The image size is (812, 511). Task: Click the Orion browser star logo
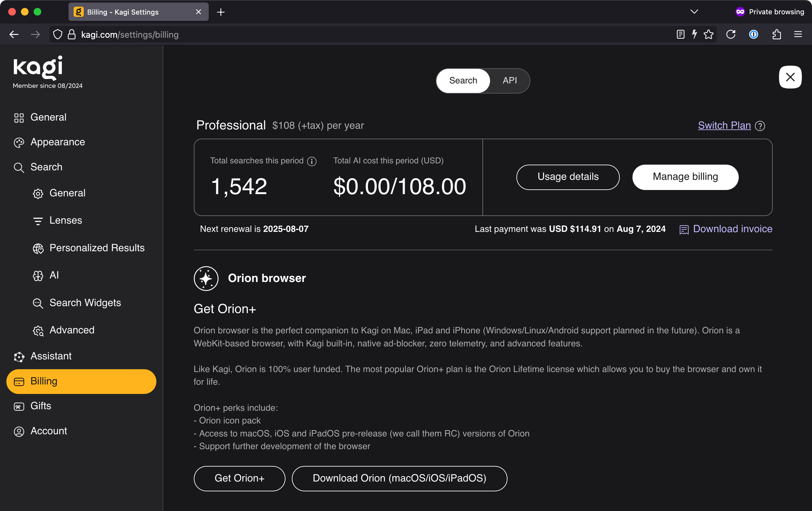coord(206,278)
